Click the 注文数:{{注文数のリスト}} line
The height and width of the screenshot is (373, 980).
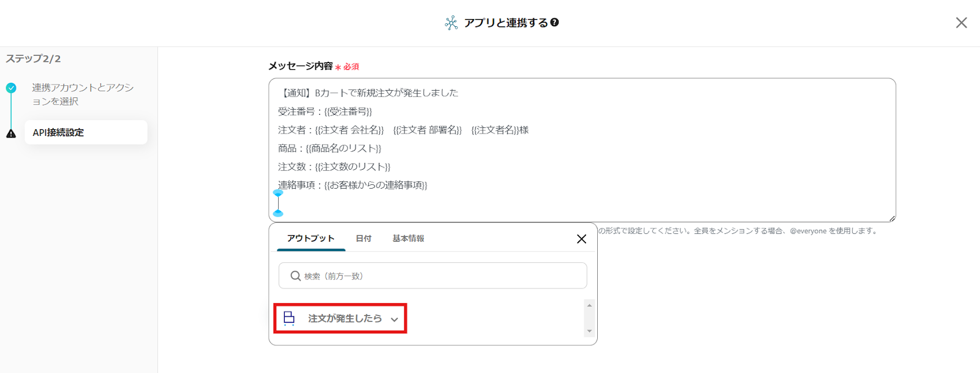(x=334, y=167)
